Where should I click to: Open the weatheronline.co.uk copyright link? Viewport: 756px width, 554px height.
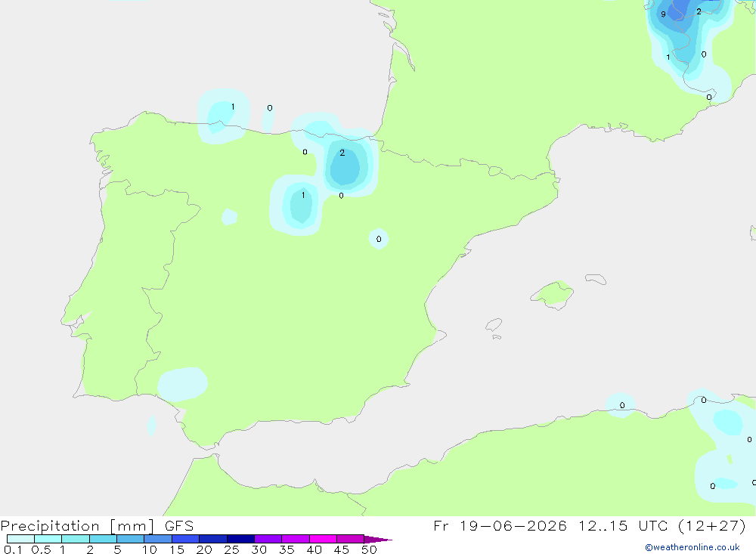[x=692, y=547]
